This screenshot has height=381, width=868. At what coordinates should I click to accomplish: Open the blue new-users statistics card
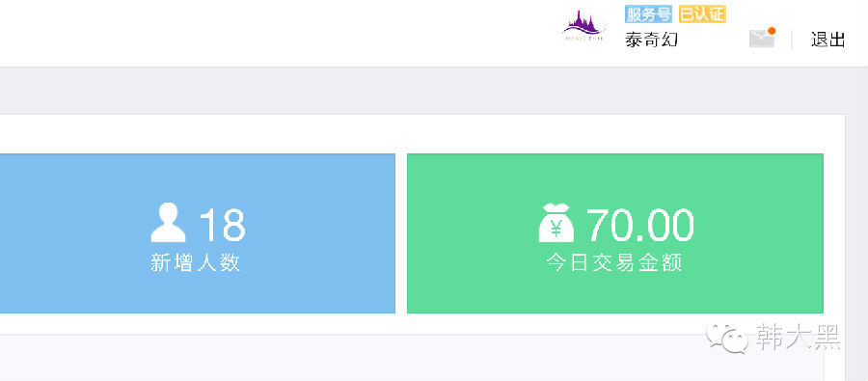click(x=198, y=233)
